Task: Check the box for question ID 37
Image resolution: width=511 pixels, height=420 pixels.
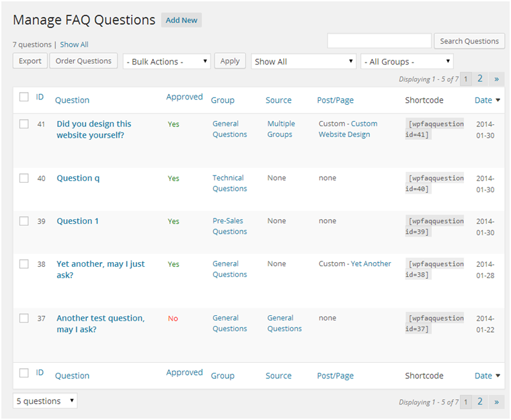Action: click(x=24, y=318)
